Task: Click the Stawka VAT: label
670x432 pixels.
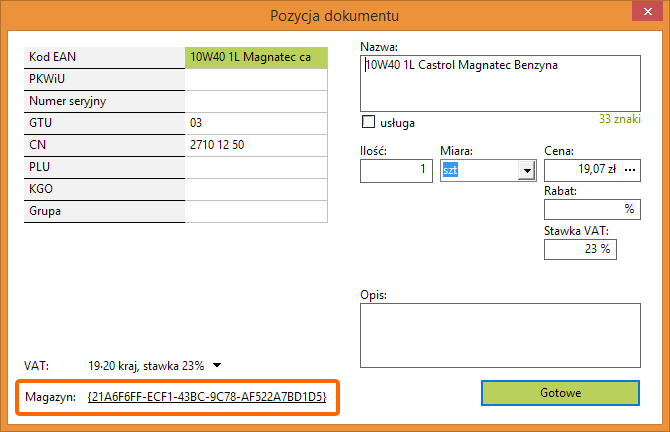Action: click(x=576, y=231)
